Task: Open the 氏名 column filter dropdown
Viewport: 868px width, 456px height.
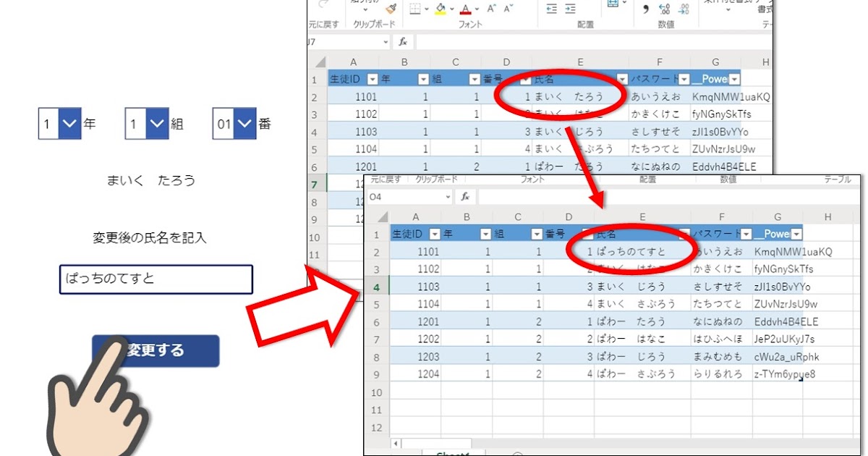Action: click(621, 78)
